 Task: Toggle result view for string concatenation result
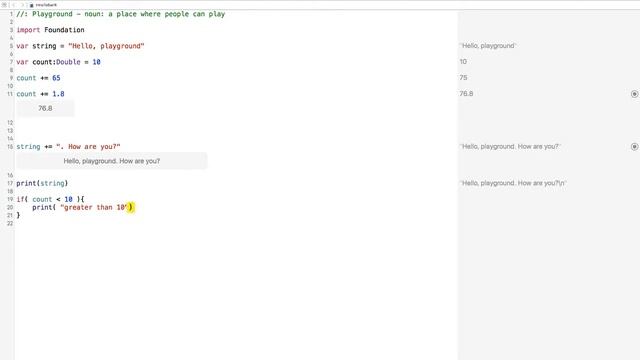pos(634,147)
